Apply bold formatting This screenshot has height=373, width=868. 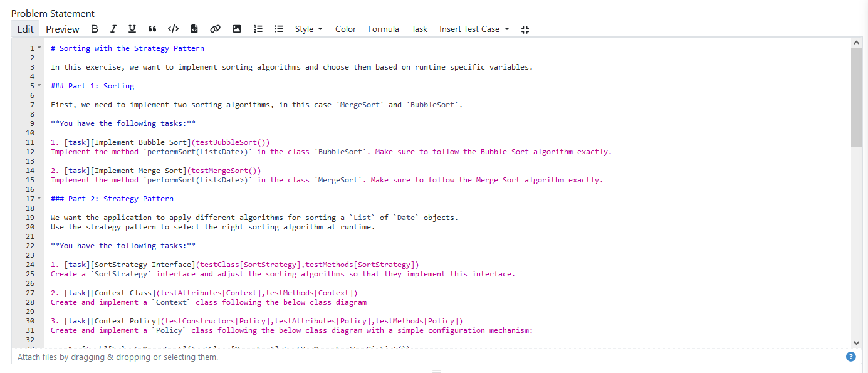(95, 29)
